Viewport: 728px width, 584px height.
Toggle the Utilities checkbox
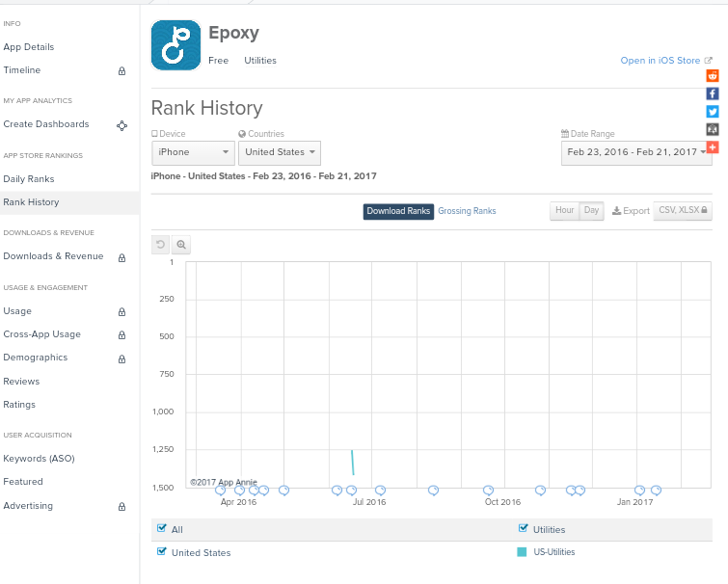tap(523, 528)
